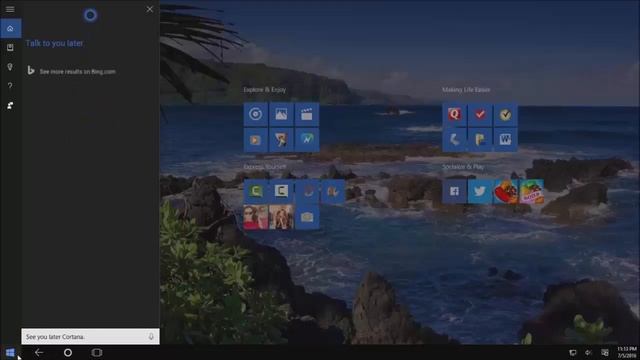
Task: Open the network icon in system tray
Action: coord(573,353)
